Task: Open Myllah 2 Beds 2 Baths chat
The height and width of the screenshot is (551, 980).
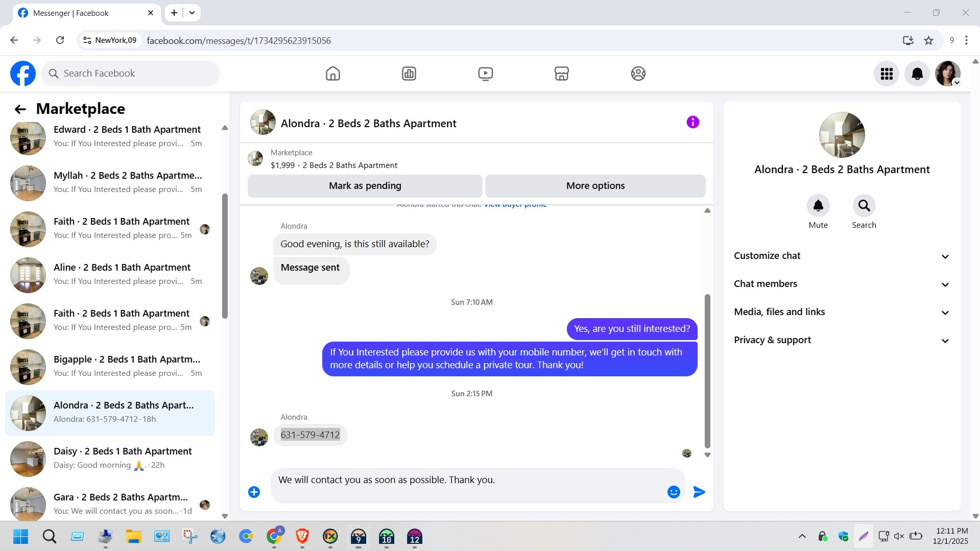Action: point(110,183)
